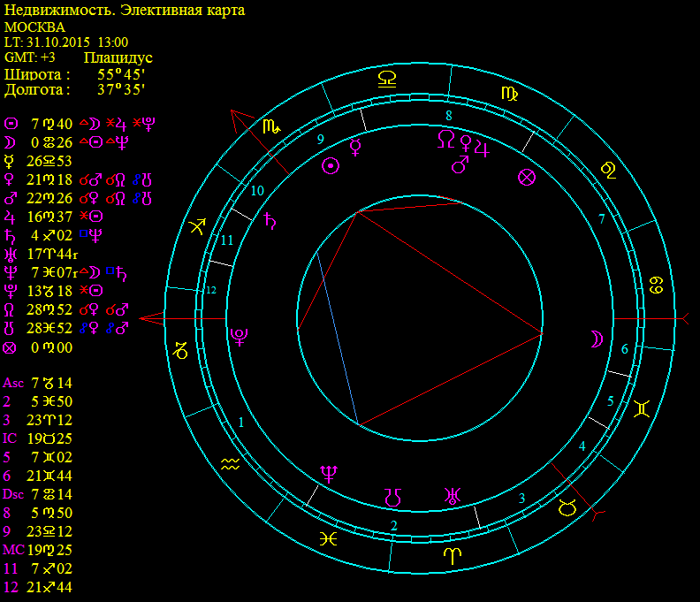Click the Saturn glyph in the chart wheel
Screen dimensions: 700x602
point(270,221)
